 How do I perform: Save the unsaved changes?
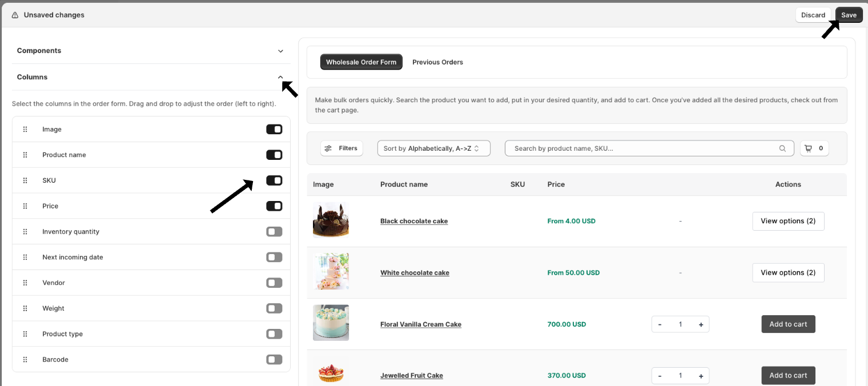pos(849,15)
